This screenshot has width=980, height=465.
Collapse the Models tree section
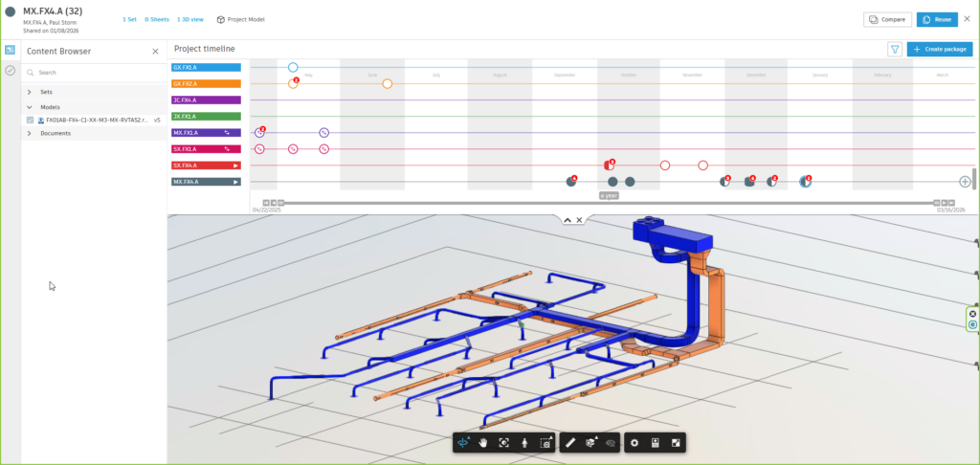[30, 107]
